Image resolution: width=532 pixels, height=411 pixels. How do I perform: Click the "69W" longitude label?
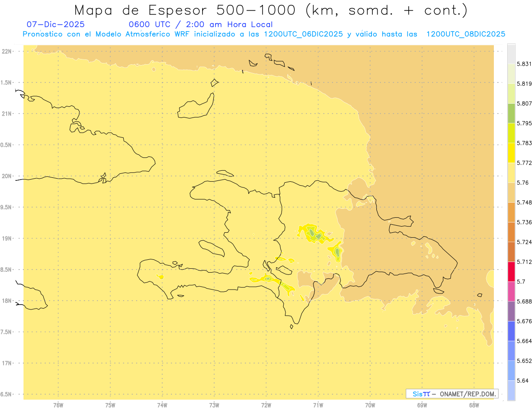422,405
